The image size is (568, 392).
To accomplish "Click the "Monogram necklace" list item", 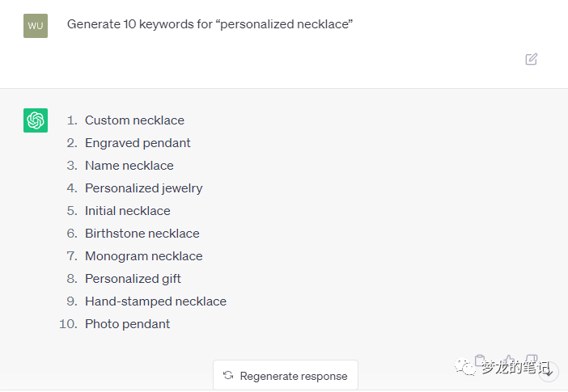I will (x=144, y=256).
